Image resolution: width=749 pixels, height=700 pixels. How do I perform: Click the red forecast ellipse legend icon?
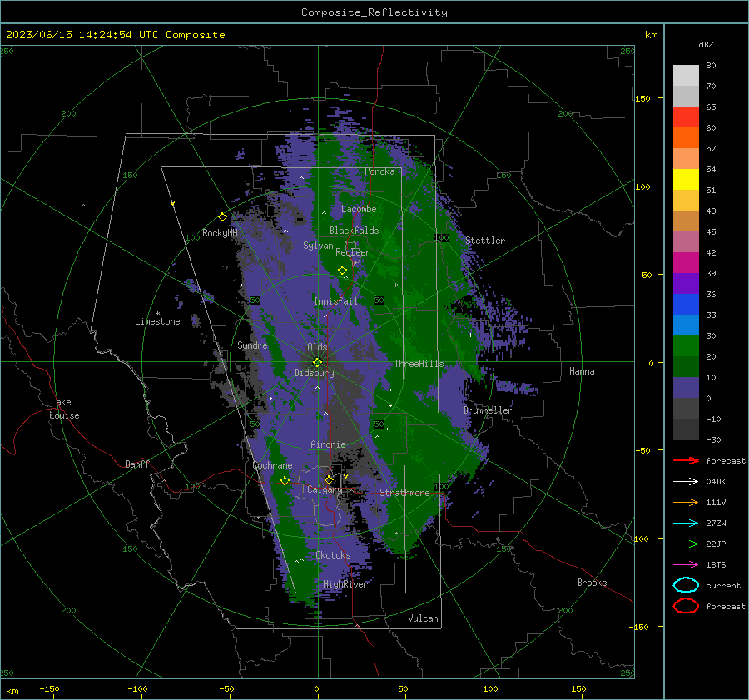click(x=686, y=606)
